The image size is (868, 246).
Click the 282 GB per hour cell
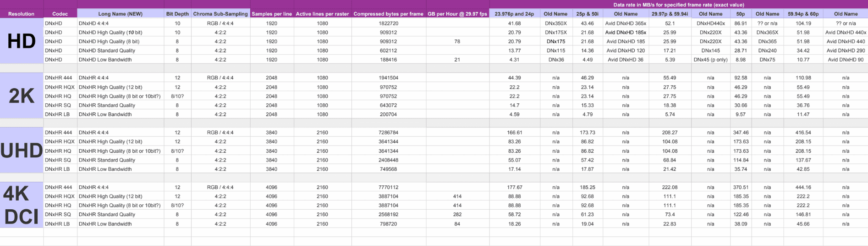[457, 214]
